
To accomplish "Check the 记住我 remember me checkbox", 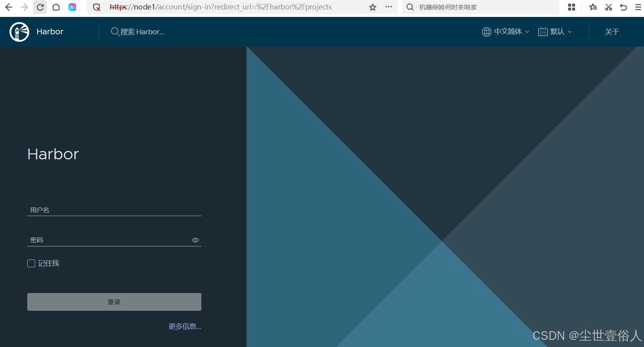I will click(31, 263).
